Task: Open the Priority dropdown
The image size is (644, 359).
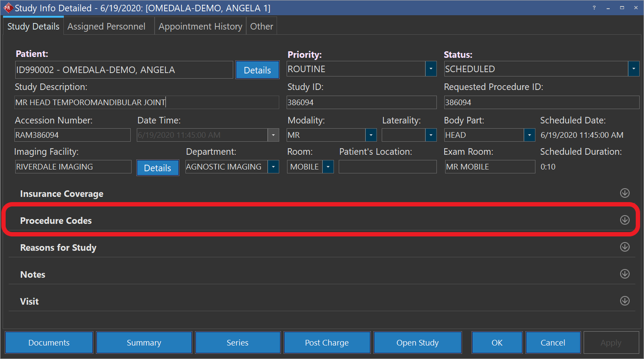Action: 430,69
